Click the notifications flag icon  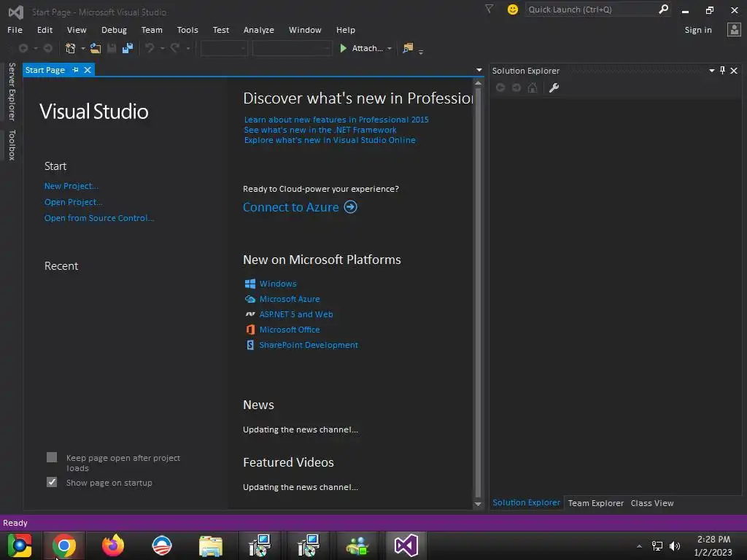click(x=489, y=9)
